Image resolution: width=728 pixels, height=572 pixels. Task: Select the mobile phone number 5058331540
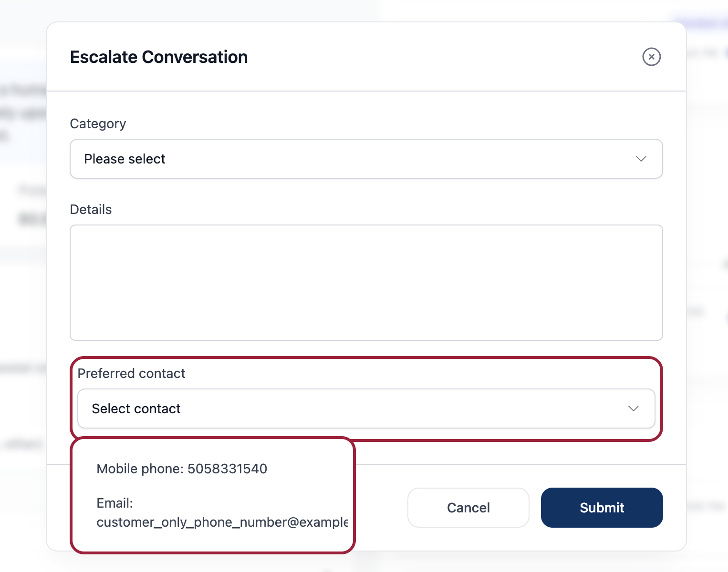tap(182, 469)
